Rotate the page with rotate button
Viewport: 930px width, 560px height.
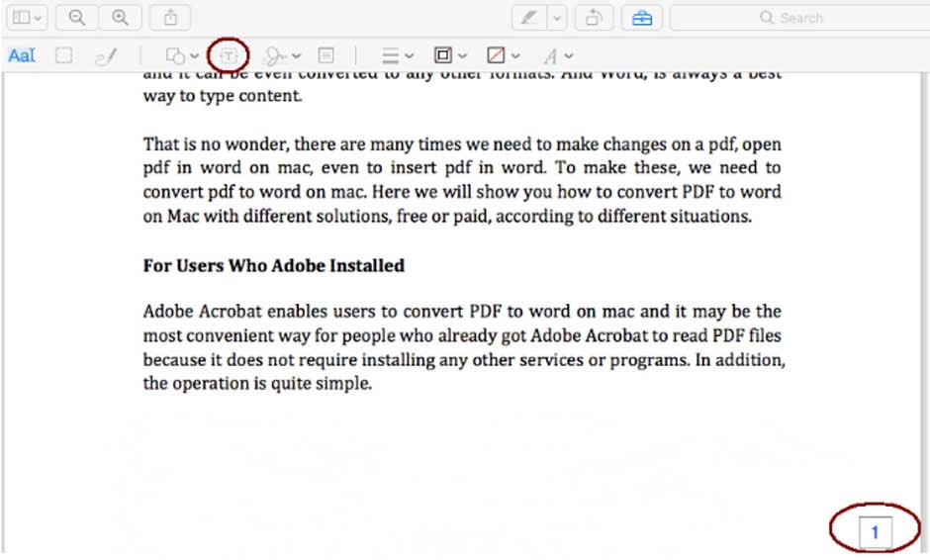[x=594, y=18]
